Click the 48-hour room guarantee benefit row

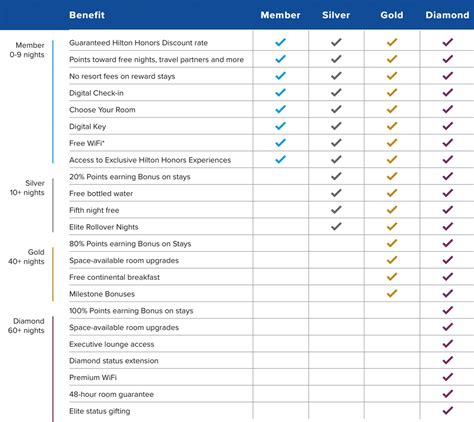(271, 394)
